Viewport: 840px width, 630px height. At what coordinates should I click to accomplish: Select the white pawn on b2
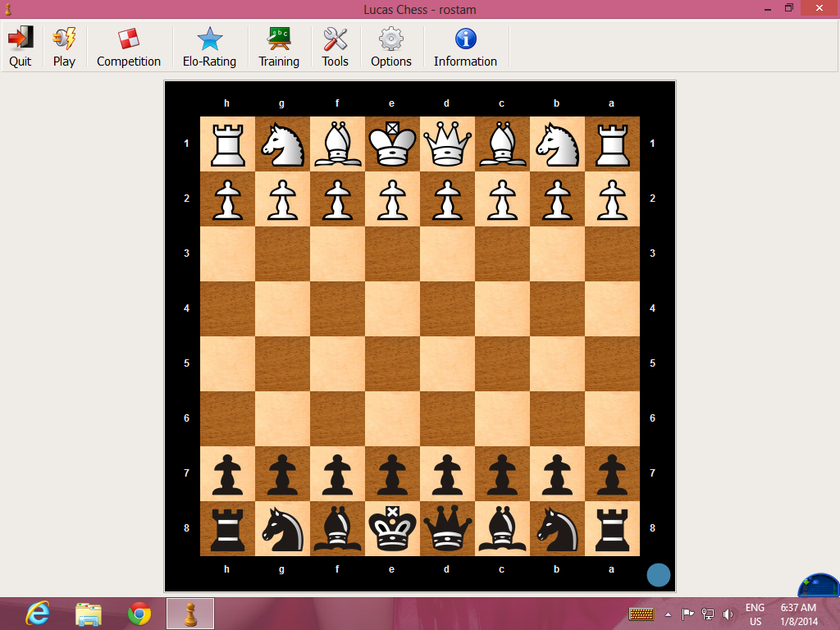pyautogui.click(x=557, y=199)
